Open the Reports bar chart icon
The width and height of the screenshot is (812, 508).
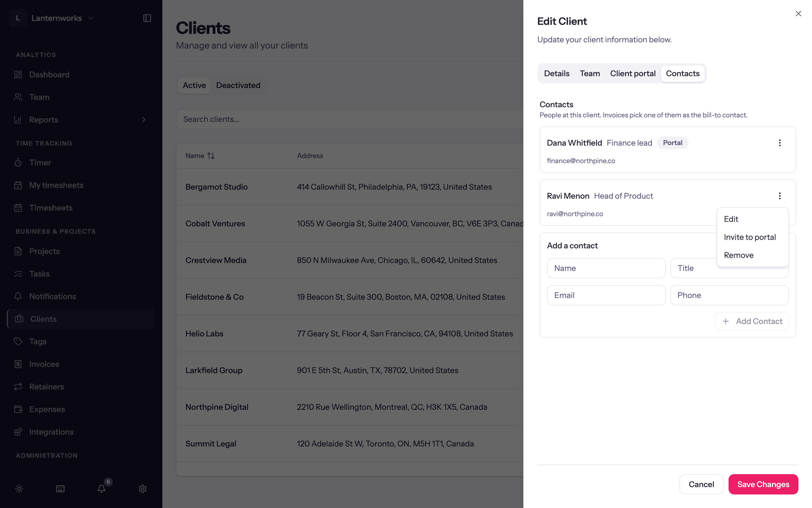[x=18, y=120]
